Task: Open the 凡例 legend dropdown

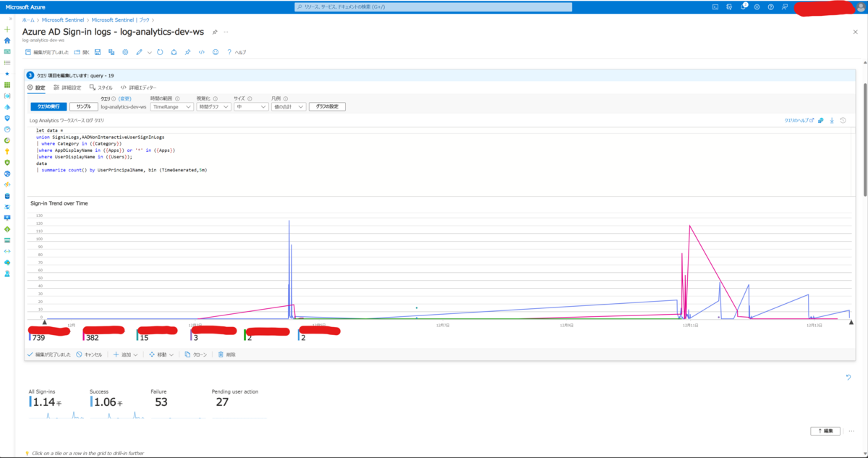Action: pyautogui.click(x=289, y=106)
